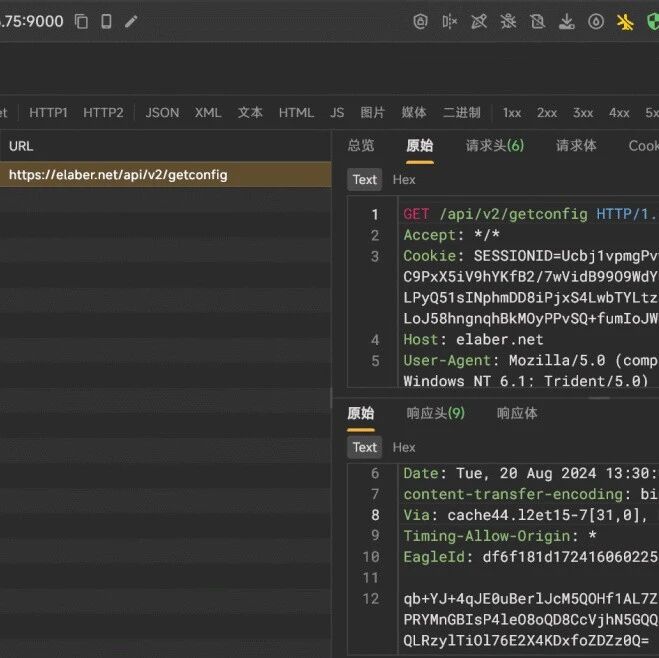This screenshot has width=659, height=658.
Task: Switch request view to Text
Action: click(x=364, y=180)
